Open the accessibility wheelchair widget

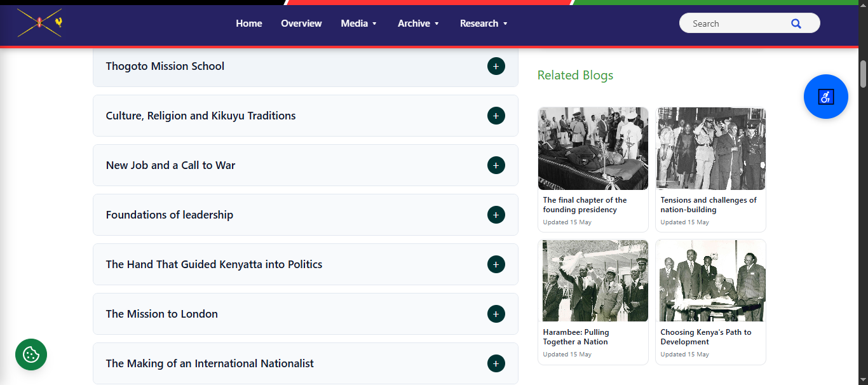pyautogui.click(x=826, y=97)
